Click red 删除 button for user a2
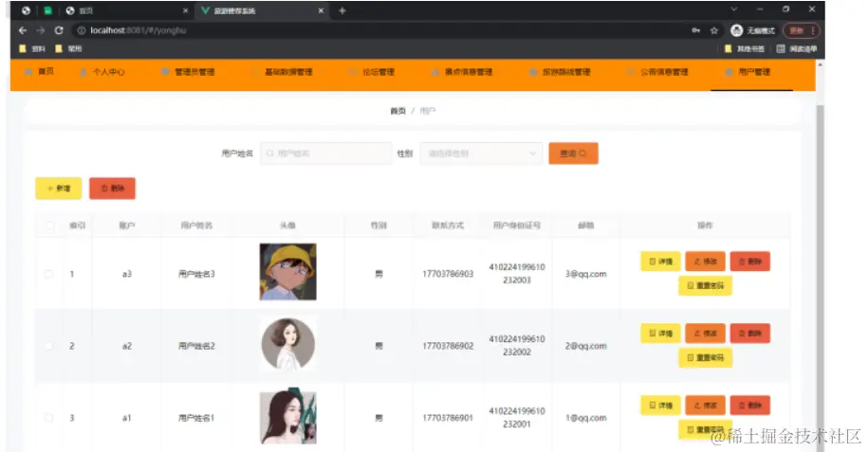The image size is (868, 452). coord(750,333)
